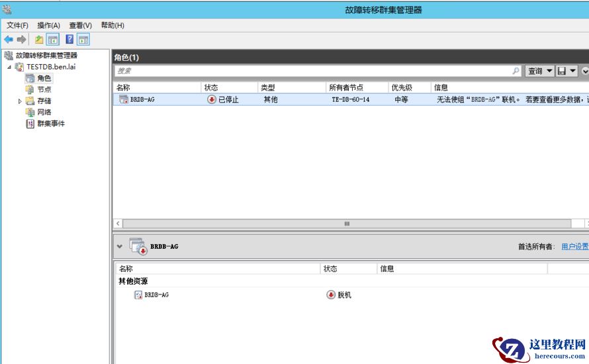
Task: Click the magnifier search icon
Action: click(516, 71)
